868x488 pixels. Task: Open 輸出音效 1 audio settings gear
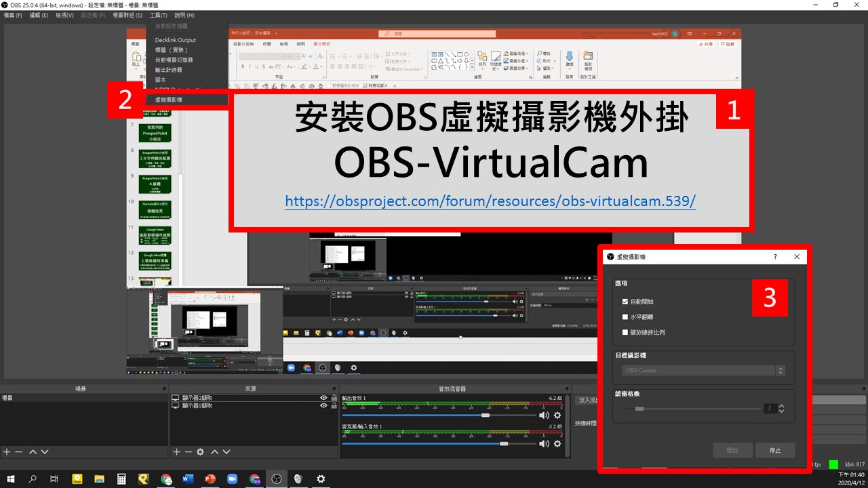[x=557, y=415]
